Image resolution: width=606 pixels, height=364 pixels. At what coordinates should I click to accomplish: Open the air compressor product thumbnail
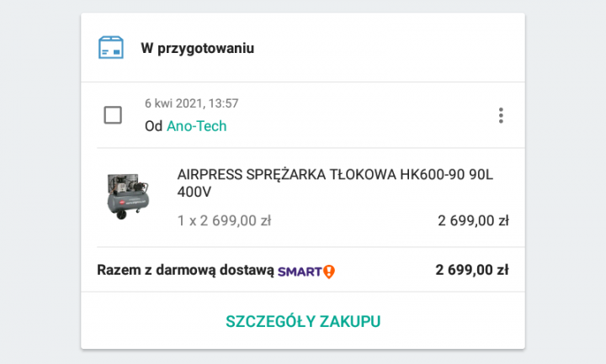point(128,197)
